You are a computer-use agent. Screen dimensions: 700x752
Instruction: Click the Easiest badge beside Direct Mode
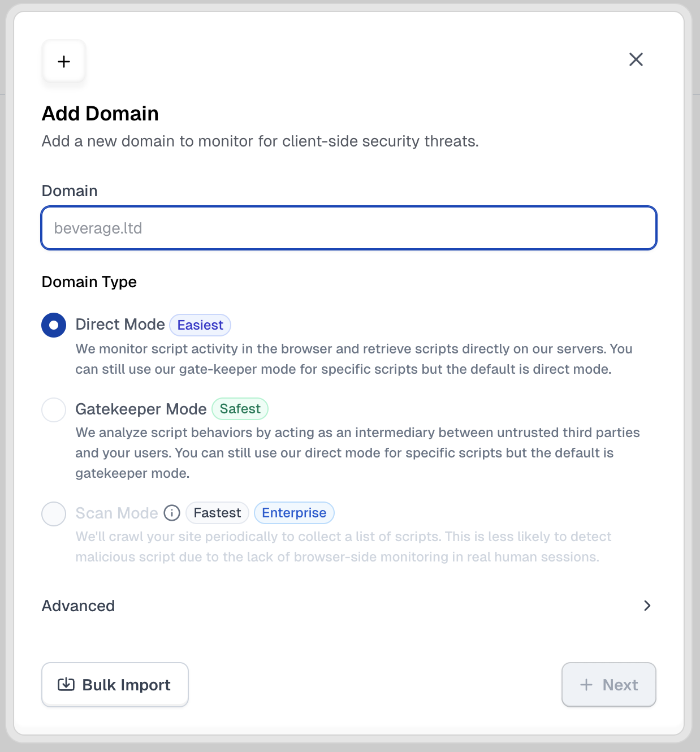[200, 325]
